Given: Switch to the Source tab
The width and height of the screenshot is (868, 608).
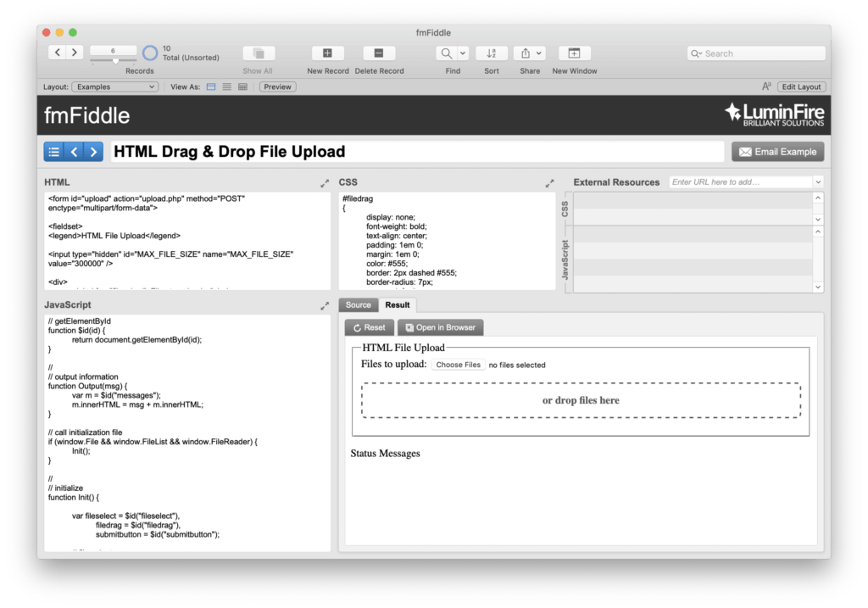Looking at the screenshot, I should click(x=359, y=304).
